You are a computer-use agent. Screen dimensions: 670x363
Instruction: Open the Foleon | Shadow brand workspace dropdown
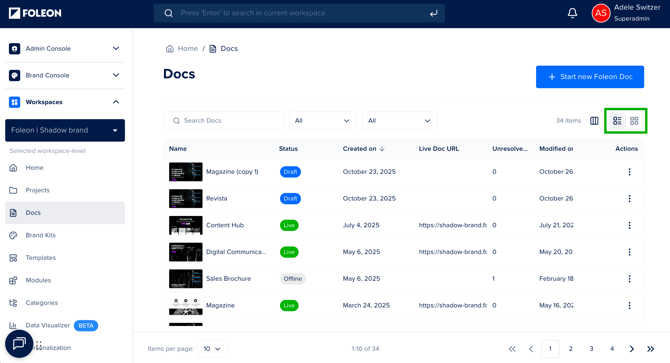coord(65,130)
